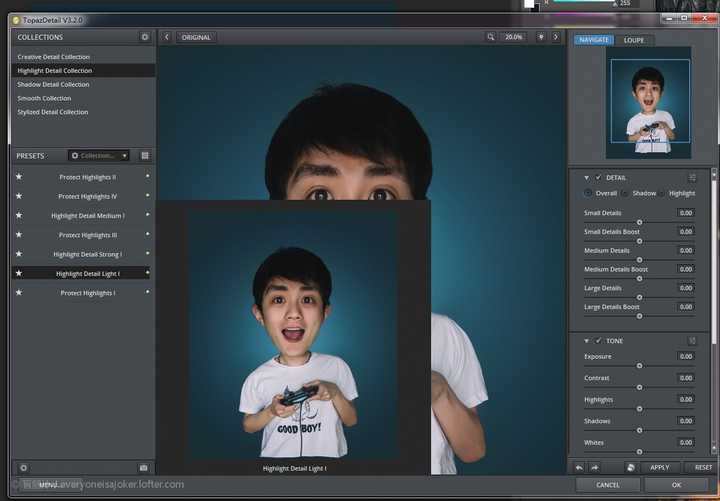Click the APPLY button
The width and height of the screenshot is (720, 501).
pyautogui.click(x=659, y=467)
